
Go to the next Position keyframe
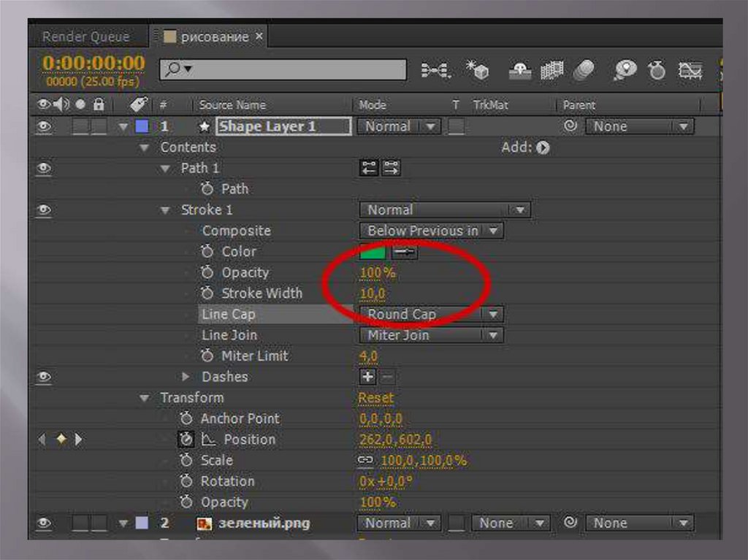(78, 439)
